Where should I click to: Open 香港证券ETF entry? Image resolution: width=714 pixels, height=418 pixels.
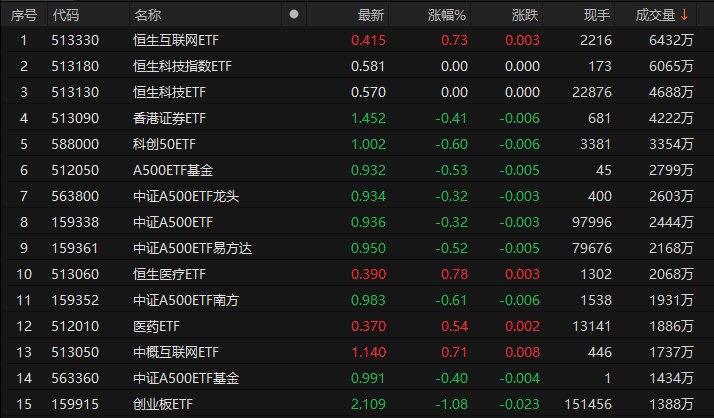tap(169, 118)
